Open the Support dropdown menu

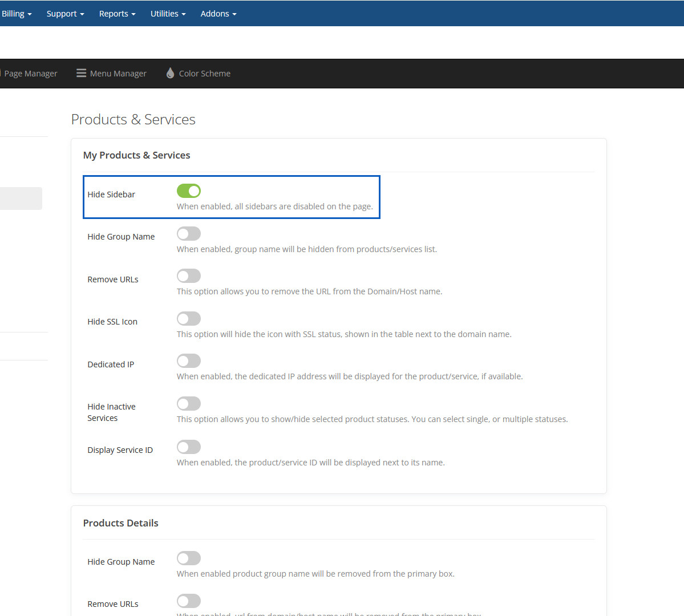pos(65,14)
